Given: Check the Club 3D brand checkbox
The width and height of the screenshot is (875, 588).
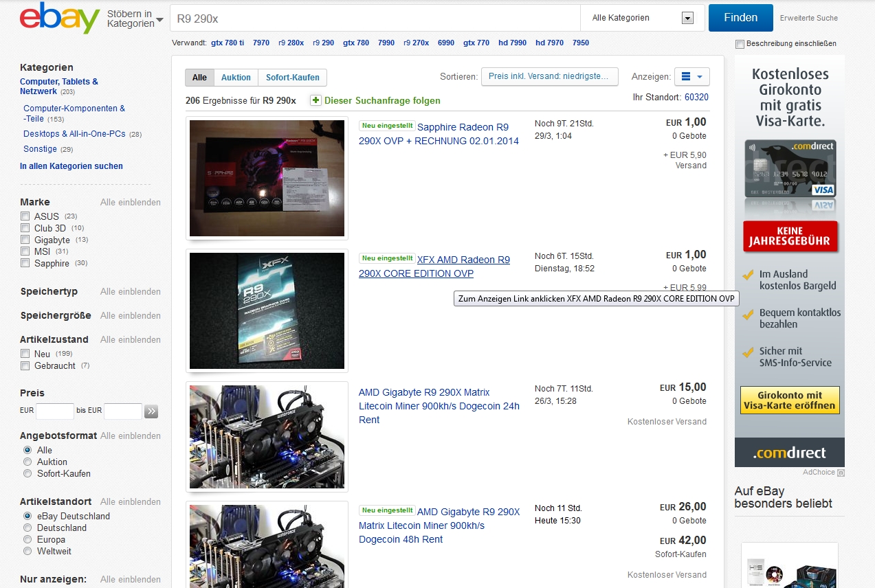Looking at the screenshot, I should point(25,228).
